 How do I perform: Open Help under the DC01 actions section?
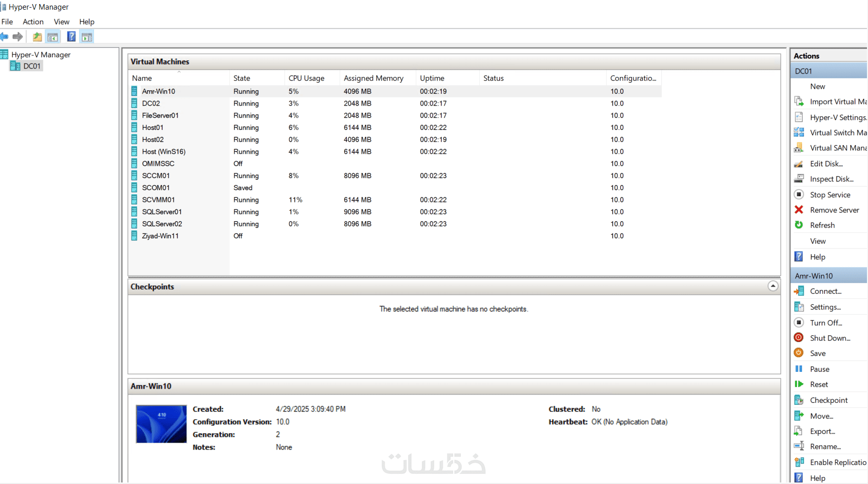pos(818,257)
